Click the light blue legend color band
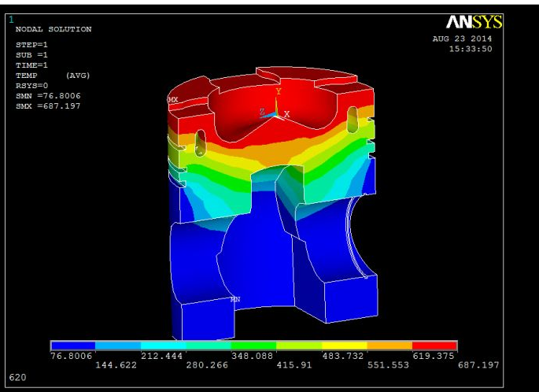This screenshot has height=392, width=539. 118,346
